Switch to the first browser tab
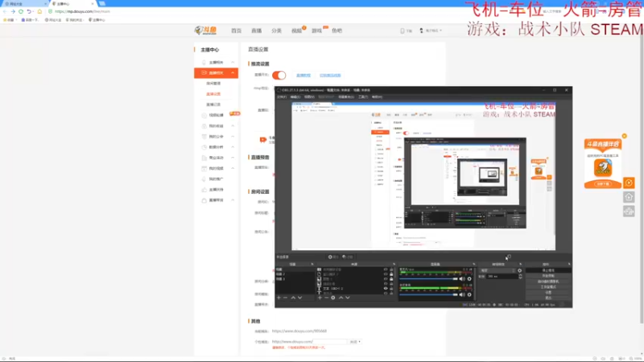The width and height of the screenshot is (644, 362). click(x=24, y=4)
